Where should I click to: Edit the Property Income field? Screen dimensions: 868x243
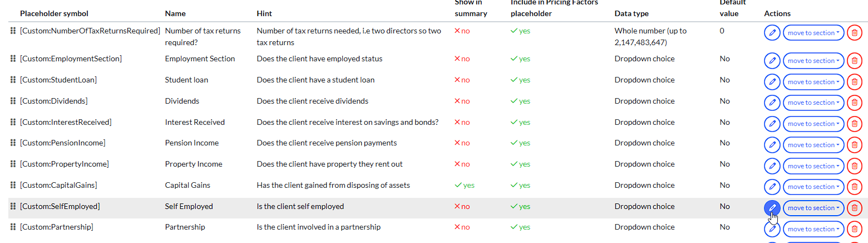click(772, 166)
